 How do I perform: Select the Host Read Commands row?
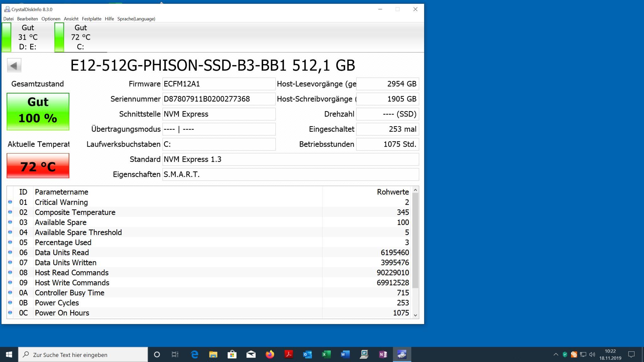(x=209, y=272)
